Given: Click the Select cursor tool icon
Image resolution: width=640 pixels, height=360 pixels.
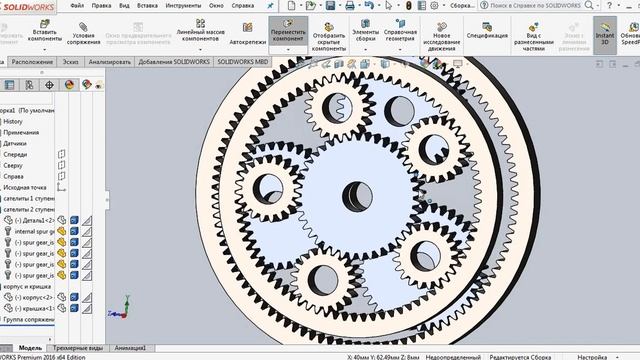Looking at the screenshot, I should (x=389, y=6).
